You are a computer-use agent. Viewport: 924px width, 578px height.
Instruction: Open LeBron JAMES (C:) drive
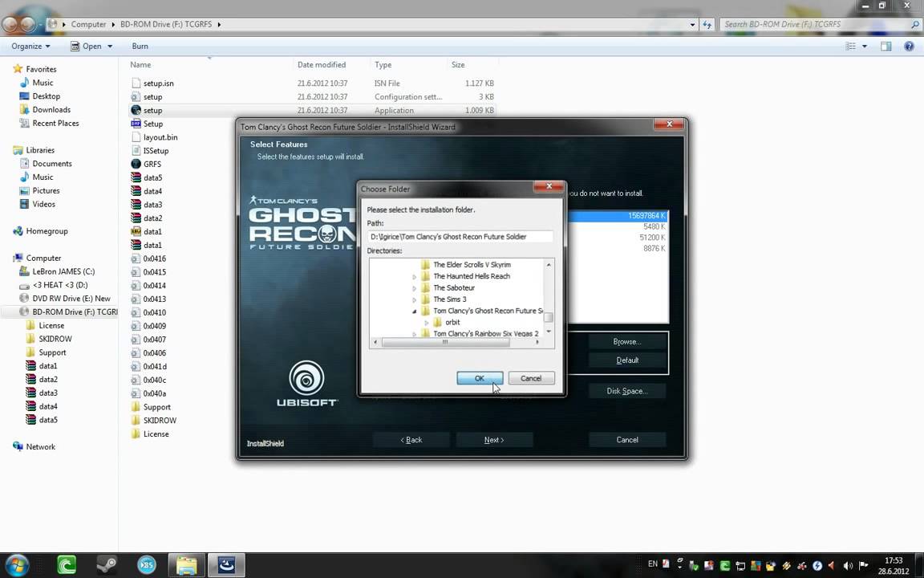point(63,272)
